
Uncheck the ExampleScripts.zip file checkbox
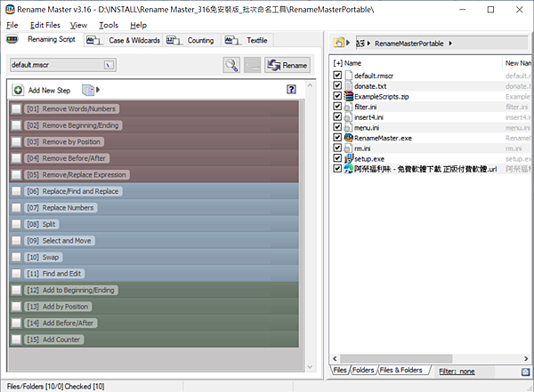[x=337, y=96]
